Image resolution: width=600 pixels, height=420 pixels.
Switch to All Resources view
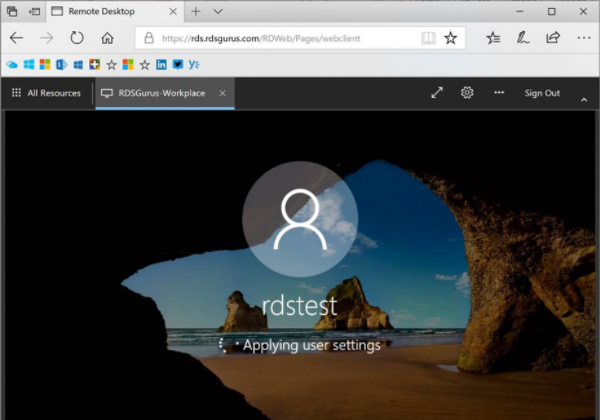tap(44, 93)
